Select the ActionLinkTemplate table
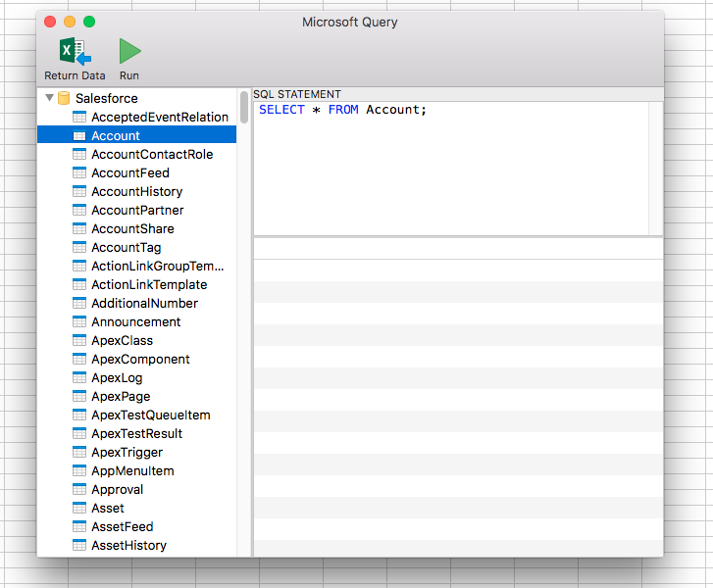The height and width of the screenshot is (588, 713). (149, 285)
